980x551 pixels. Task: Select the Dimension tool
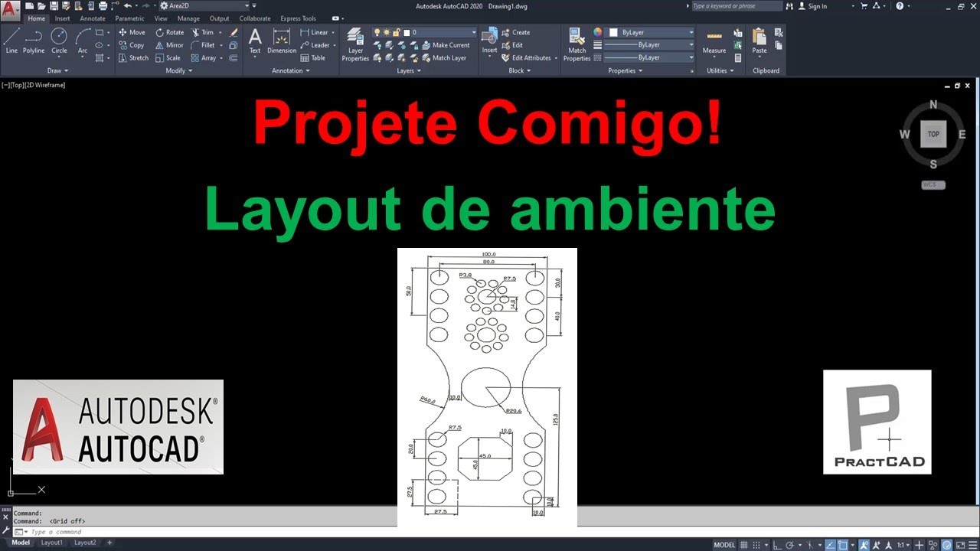point(282,41)
